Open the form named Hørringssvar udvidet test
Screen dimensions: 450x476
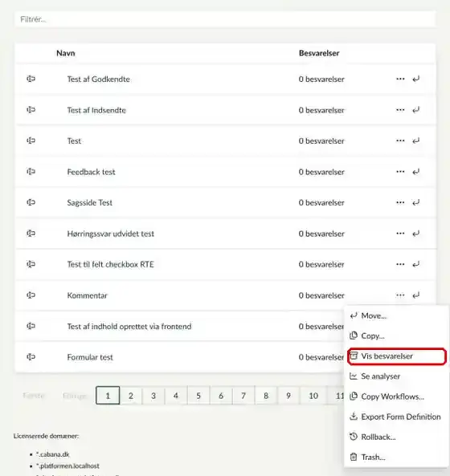tap(111, 234)
